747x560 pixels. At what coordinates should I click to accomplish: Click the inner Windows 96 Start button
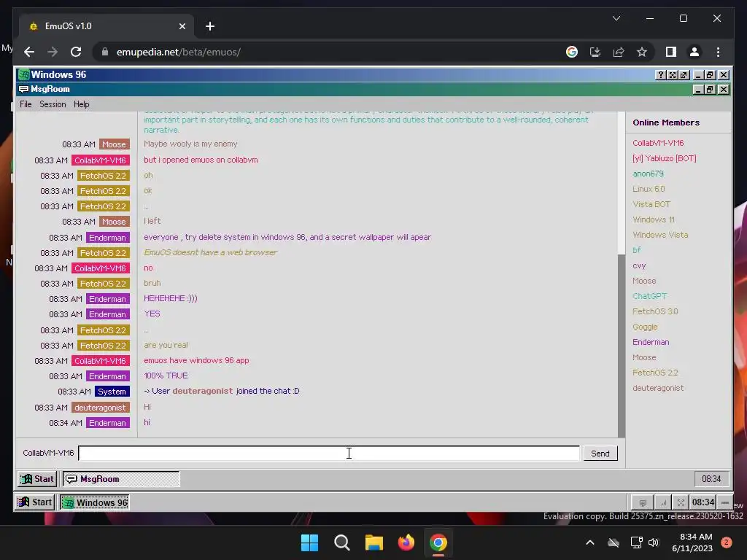(37, 478)
